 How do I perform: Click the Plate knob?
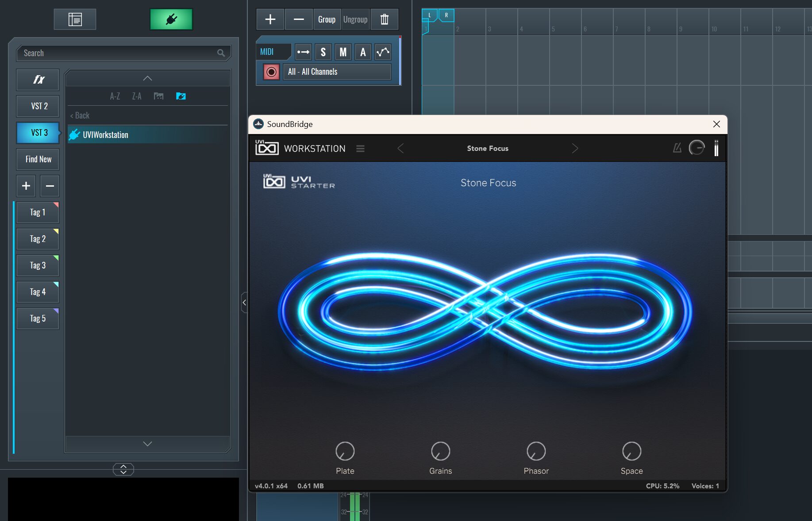click(x=345, y=451)
